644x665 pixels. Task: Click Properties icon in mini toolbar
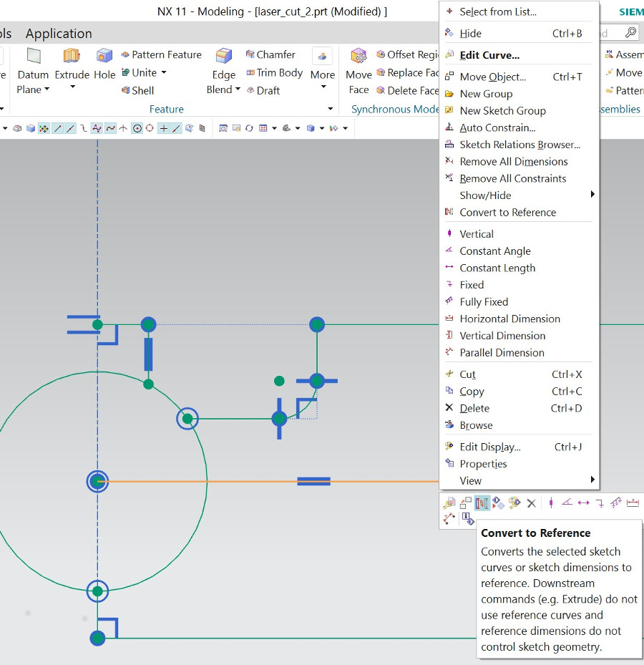pyautogui.click(x=467, y=518)
